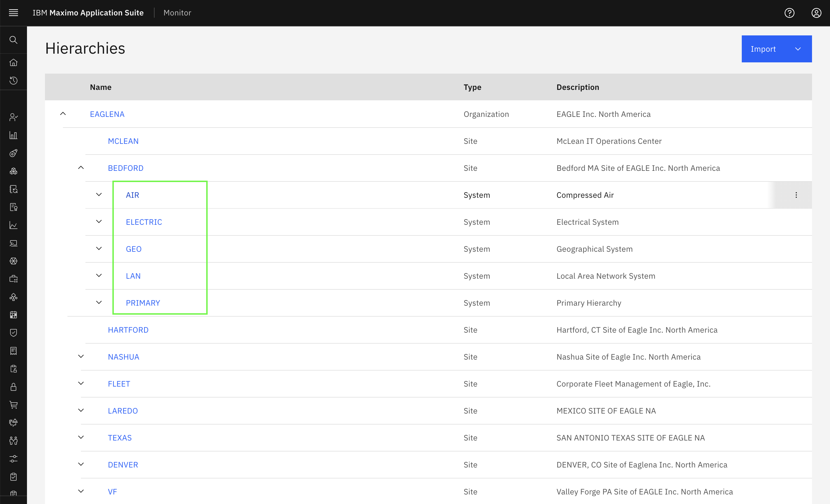Open the GEO system link
This screenshot has width=830, height=504.
click(134, 249)
